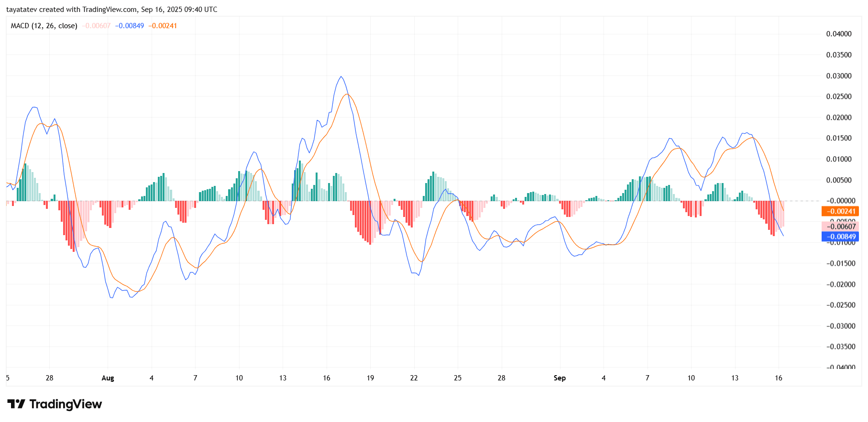Click the 22 date label on time axis
Viewport: 868px width, 422px height.
coord(414,378)
